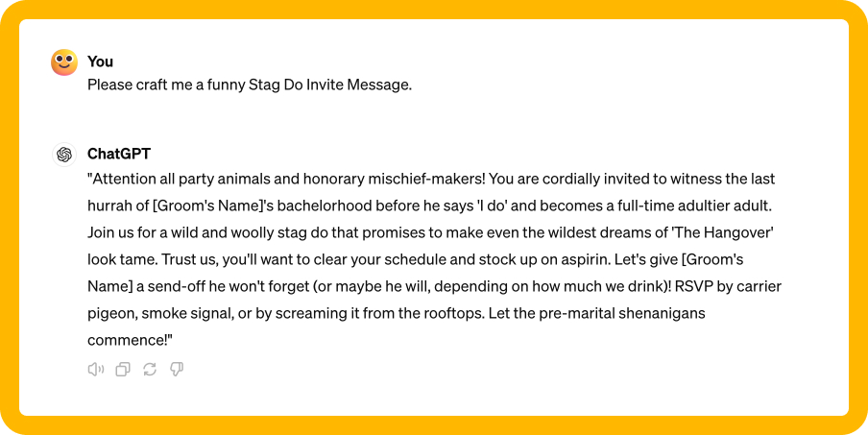Click the ChatGPT logo avatar
The image size is (868, 435).
tap(64, 155)
